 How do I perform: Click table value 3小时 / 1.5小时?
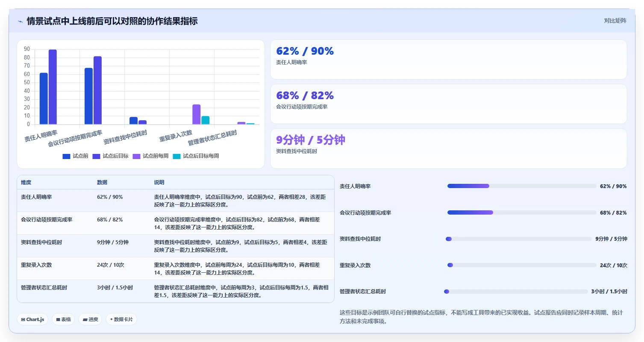click(115, 288)
